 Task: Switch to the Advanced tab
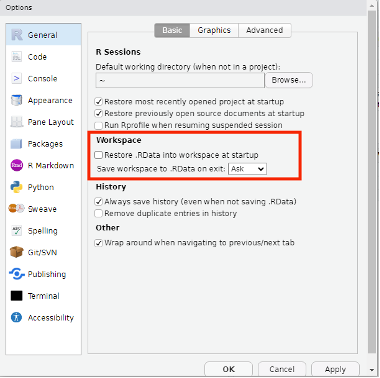pyautogui.click(x=265, y=30)
